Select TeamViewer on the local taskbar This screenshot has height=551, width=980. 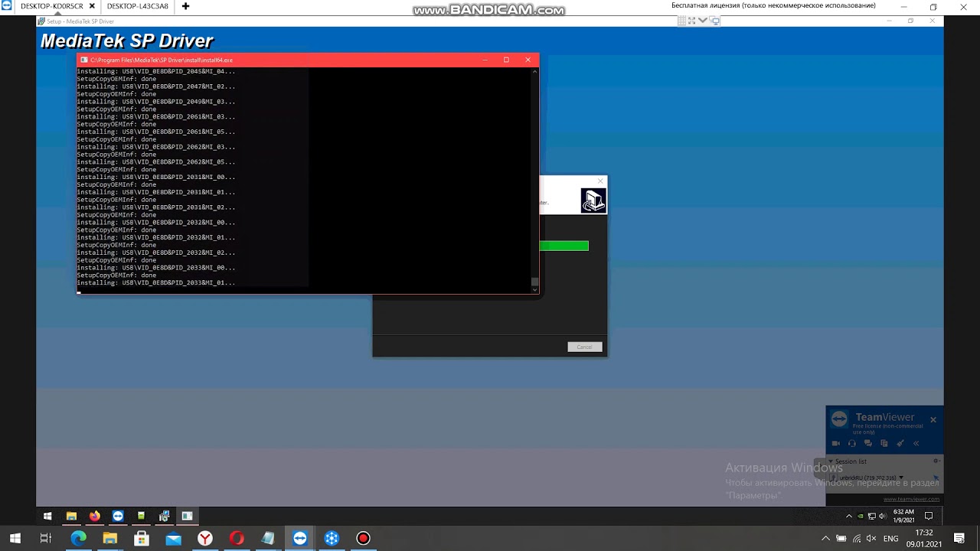[300, 539]
